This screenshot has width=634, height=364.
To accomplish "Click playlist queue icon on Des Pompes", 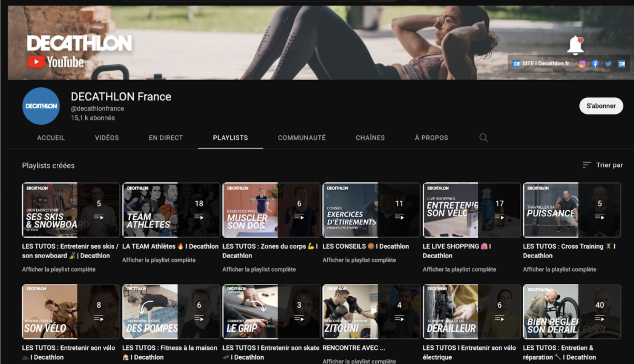I will 199,318.
